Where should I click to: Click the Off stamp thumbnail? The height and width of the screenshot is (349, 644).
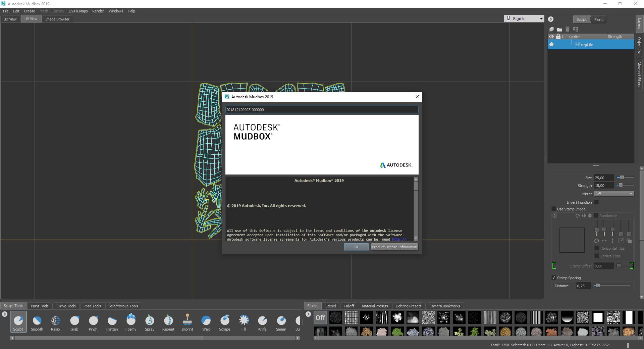tap(320, 317)
